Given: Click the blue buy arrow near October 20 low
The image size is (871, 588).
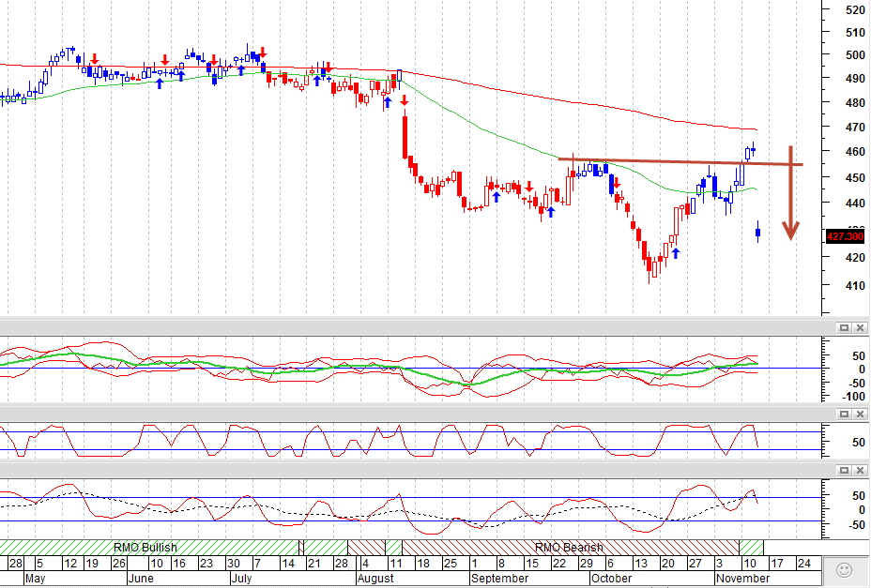Looking at the screenshot, I should coord(676,253).
